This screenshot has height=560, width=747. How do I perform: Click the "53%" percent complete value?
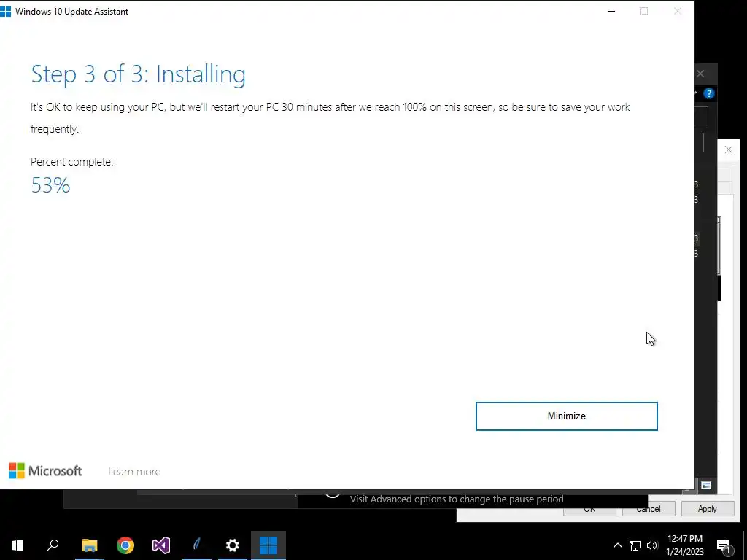pyautogui.click(x=50, y=185)
